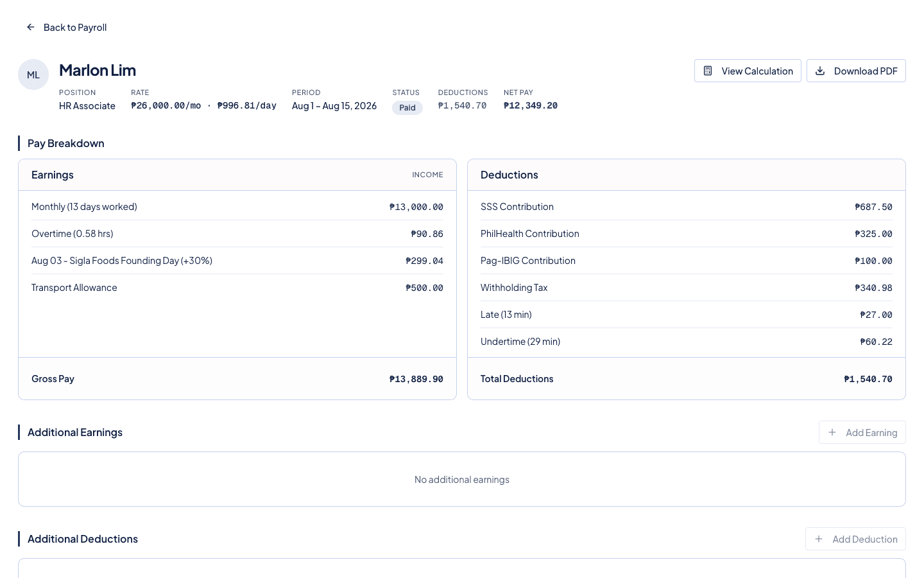Click Gross Pay total ₱13,889.90

(x=416, y=379)
